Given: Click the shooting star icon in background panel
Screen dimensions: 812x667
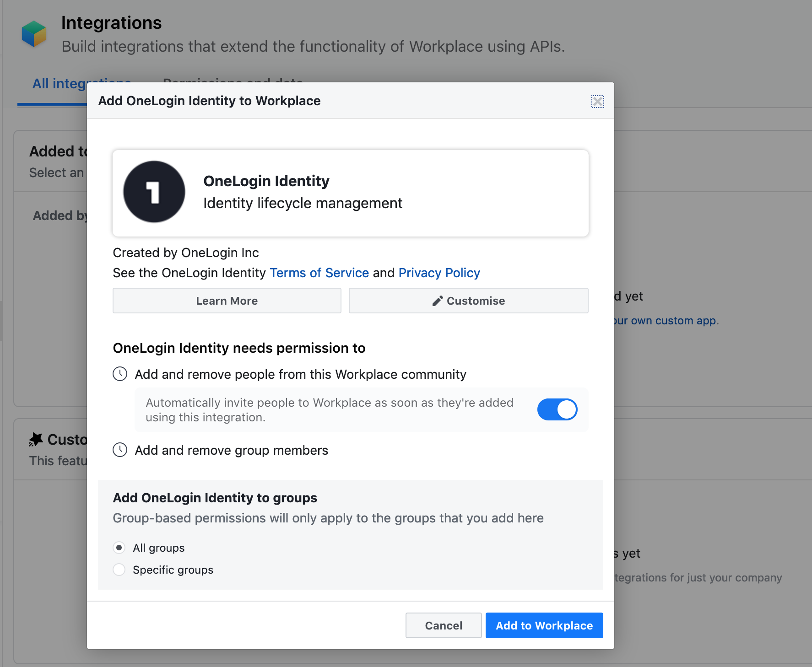Looking at the screenshot, I should (36, 440).
